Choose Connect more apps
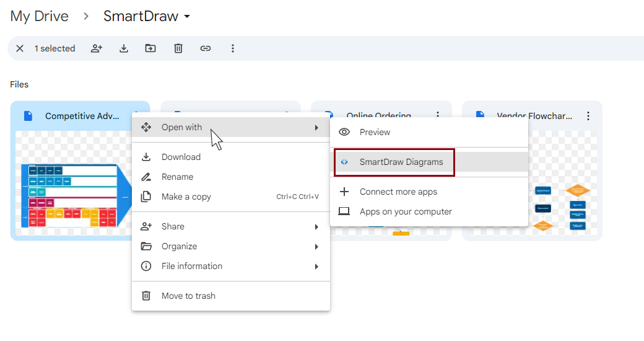Image resolution: width=644 pixels, height=341 pixels. [429, 192]
